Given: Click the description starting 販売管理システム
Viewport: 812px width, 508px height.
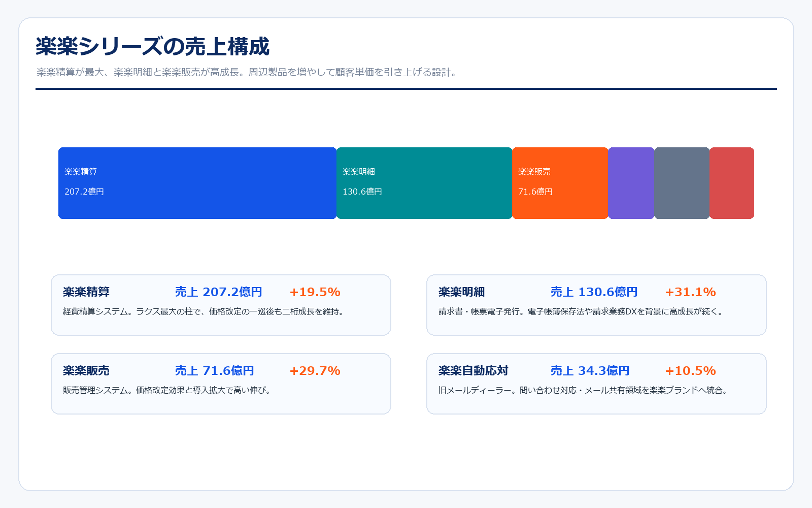Looking at the screenshot, I should pyautogui.click(x=168, y=390).
